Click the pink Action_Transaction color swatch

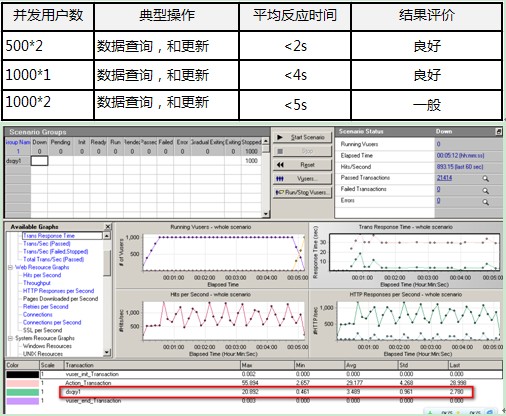[23, 383]
